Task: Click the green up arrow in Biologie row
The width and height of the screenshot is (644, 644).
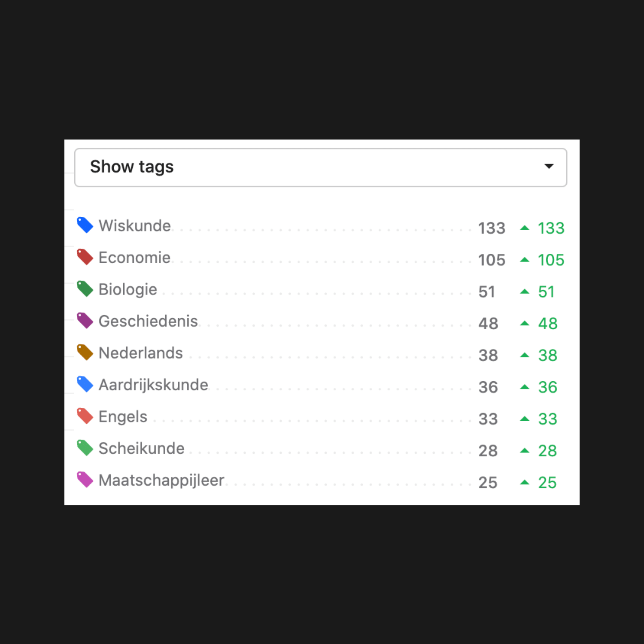Action: [x=525, y=291]
